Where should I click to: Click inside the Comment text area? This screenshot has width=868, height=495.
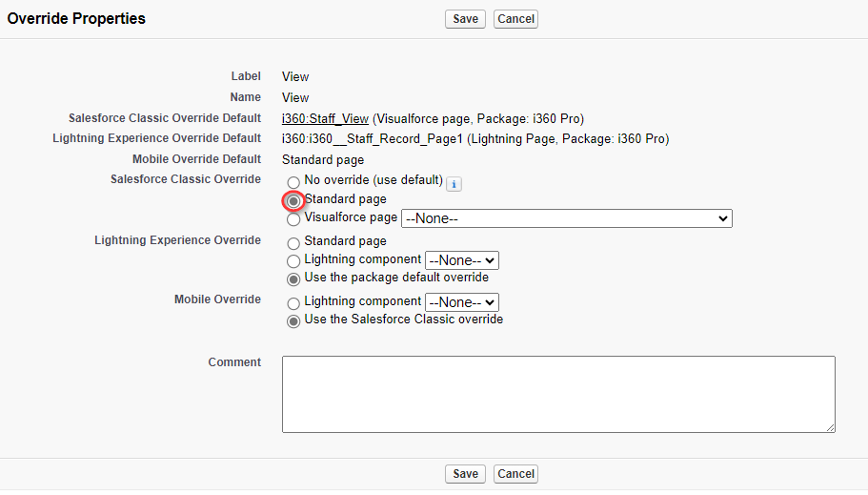pyautogui.click(x=558, y=394)
